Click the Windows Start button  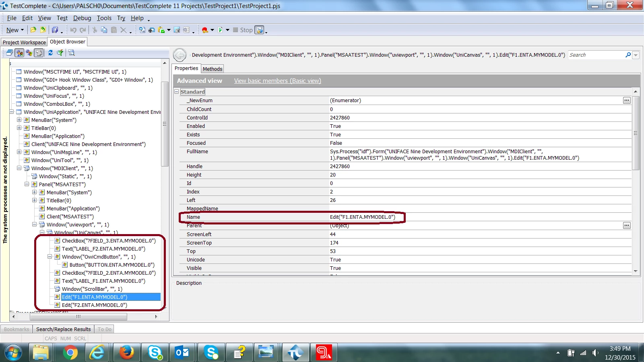click(x=13, y=353)
